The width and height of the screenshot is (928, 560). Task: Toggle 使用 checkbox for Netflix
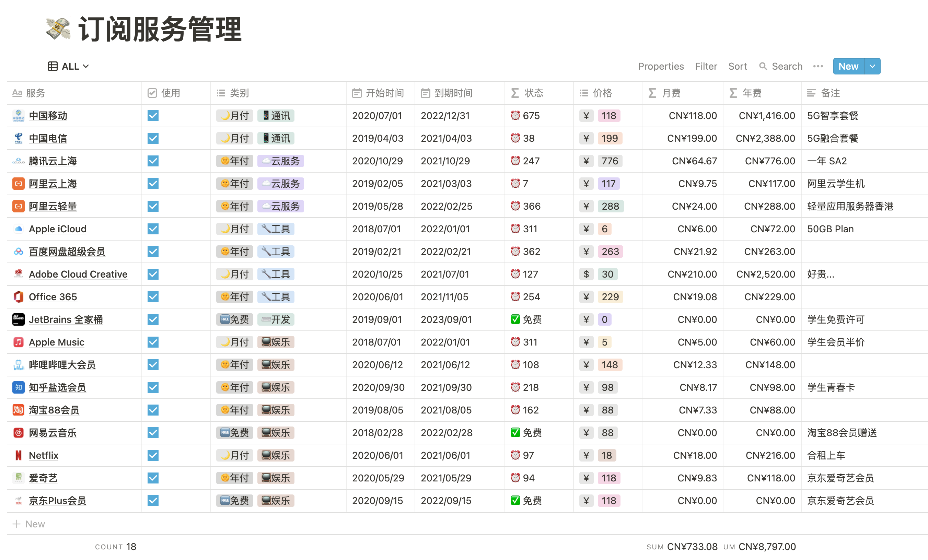[153, 455]
